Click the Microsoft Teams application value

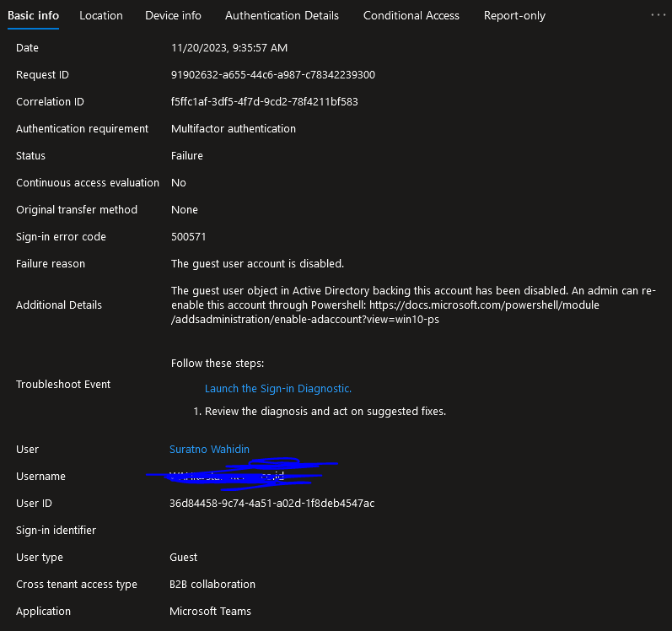pyautogui.click(x=211, y=612)
